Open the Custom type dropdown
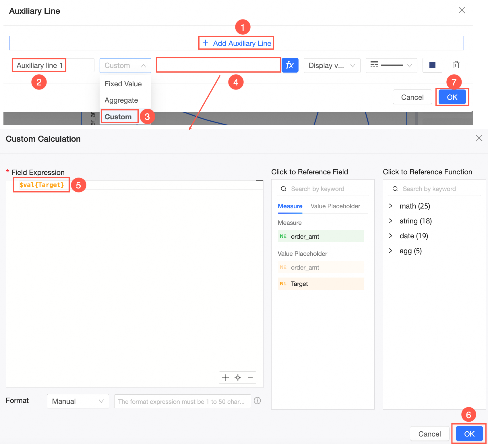Viewport: 492px width, 448px height. tap(125, 65)
